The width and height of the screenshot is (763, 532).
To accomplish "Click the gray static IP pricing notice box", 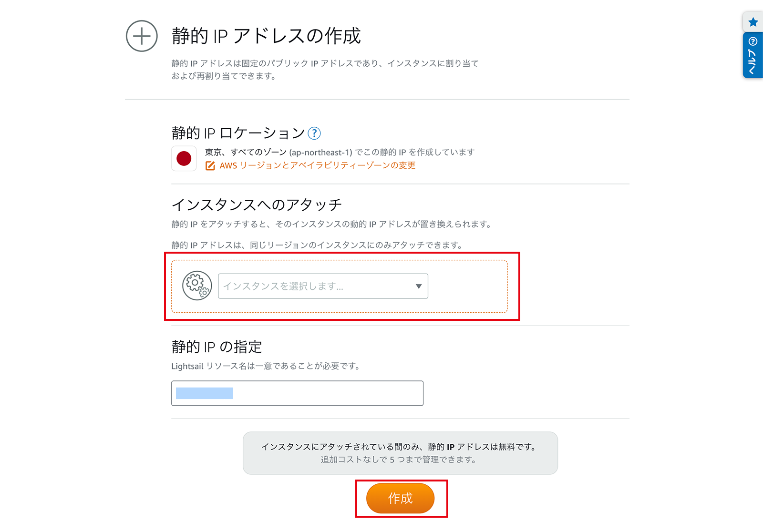I will pos(400,453).
